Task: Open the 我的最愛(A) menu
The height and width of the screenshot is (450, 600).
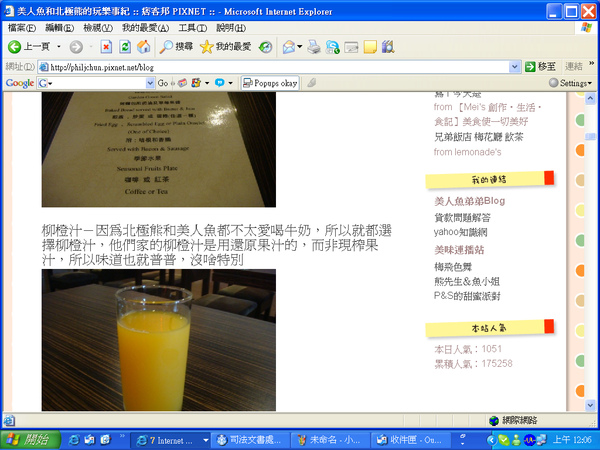Action: point(145,28)
